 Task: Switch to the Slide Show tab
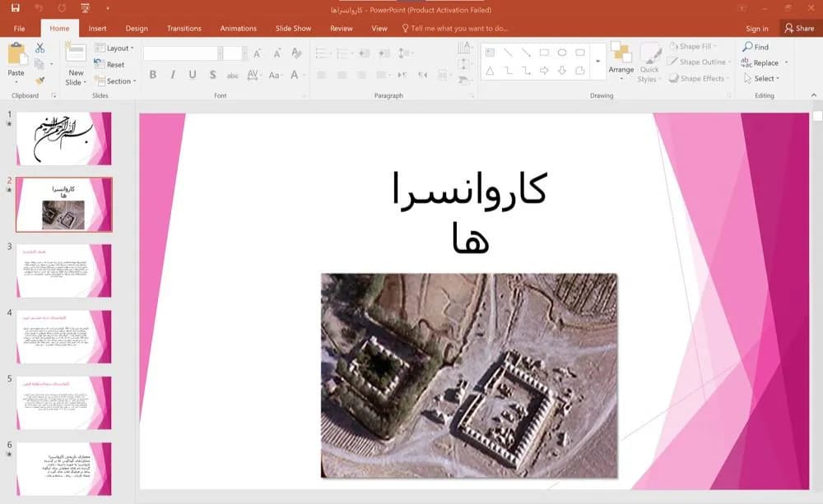coord(294,28)
